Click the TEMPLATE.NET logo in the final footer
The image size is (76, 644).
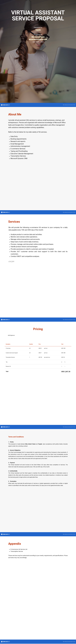pyautogui.click(x=6, y=642)
